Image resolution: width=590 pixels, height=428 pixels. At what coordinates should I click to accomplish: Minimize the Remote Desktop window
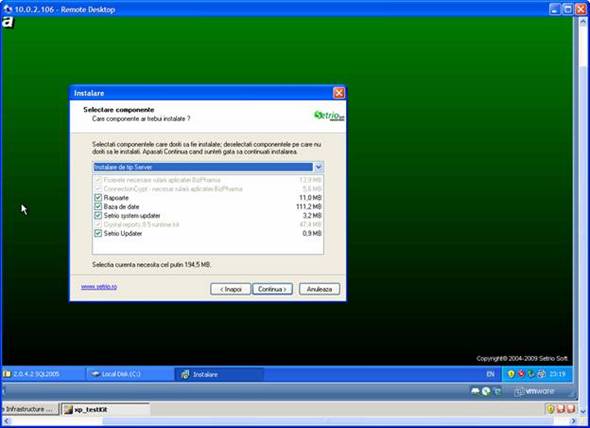point(555,9)
